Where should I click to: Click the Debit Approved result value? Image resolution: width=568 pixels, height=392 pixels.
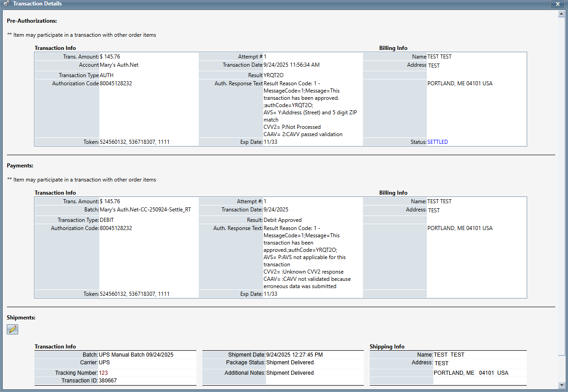coord(283,220)
